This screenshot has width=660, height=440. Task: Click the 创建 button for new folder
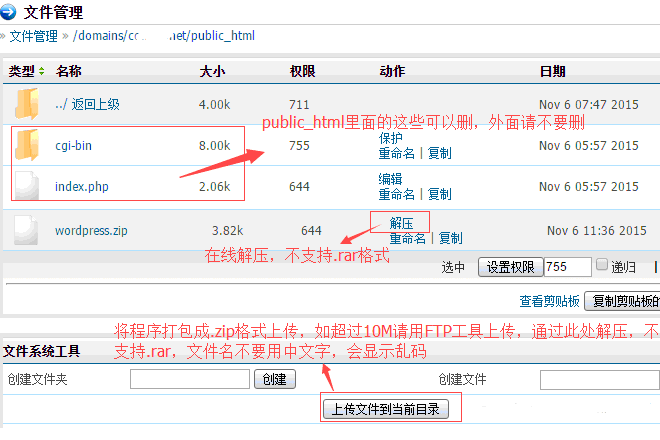coord(273,380)
